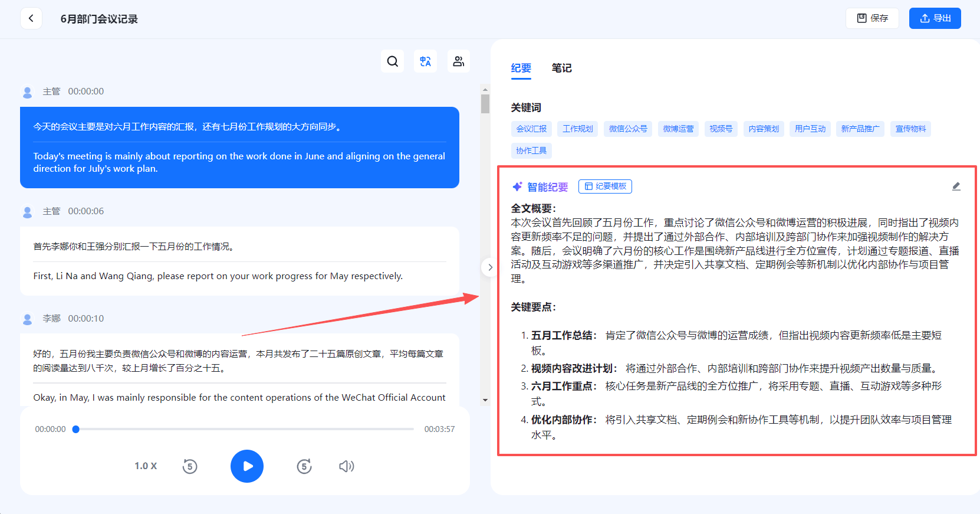Click the pencil edit icon for smart summary
The image size is (980, 514).
956,186
